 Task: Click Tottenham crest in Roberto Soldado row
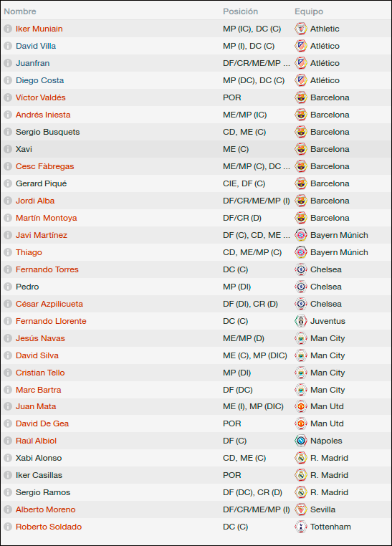click(301, 527)
